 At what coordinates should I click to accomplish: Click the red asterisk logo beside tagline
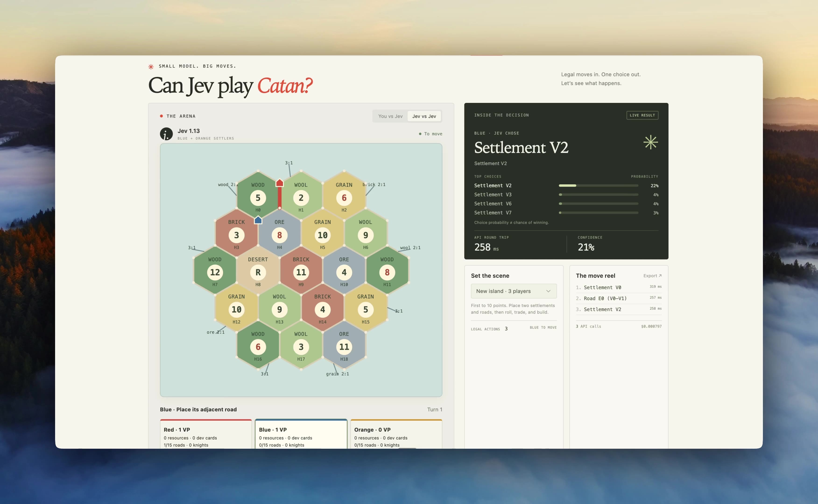(151, 67)
